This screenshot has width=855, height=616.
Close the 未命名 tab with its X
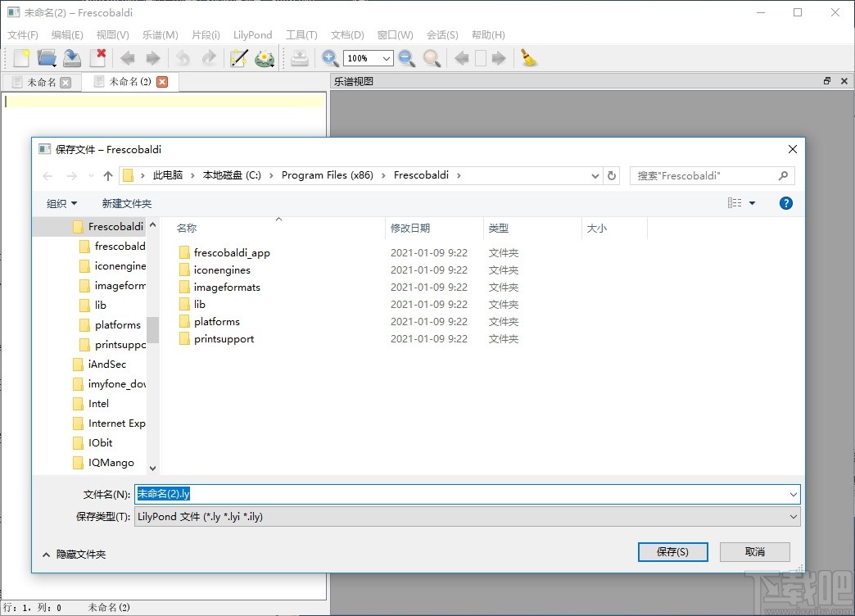tap(66, 83)
